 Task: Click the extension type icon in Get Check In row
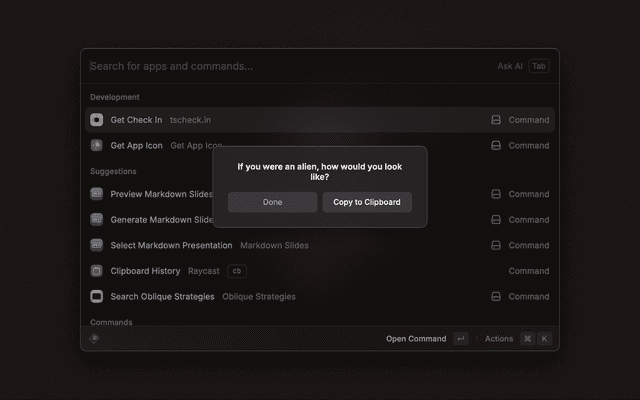(495, 120)
